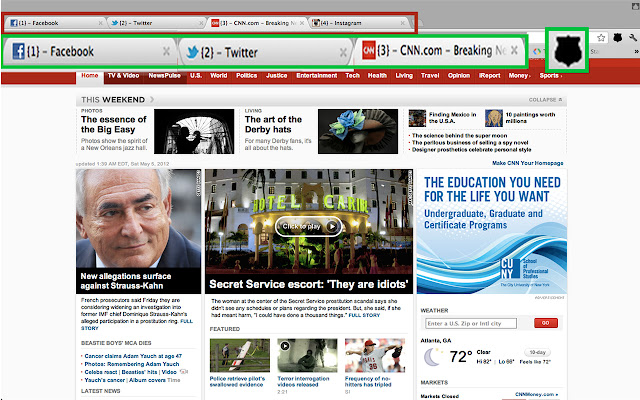The width and height of the screenshot is (640, 400).
Task: Click the bookmark star icon
Action: 600,37
